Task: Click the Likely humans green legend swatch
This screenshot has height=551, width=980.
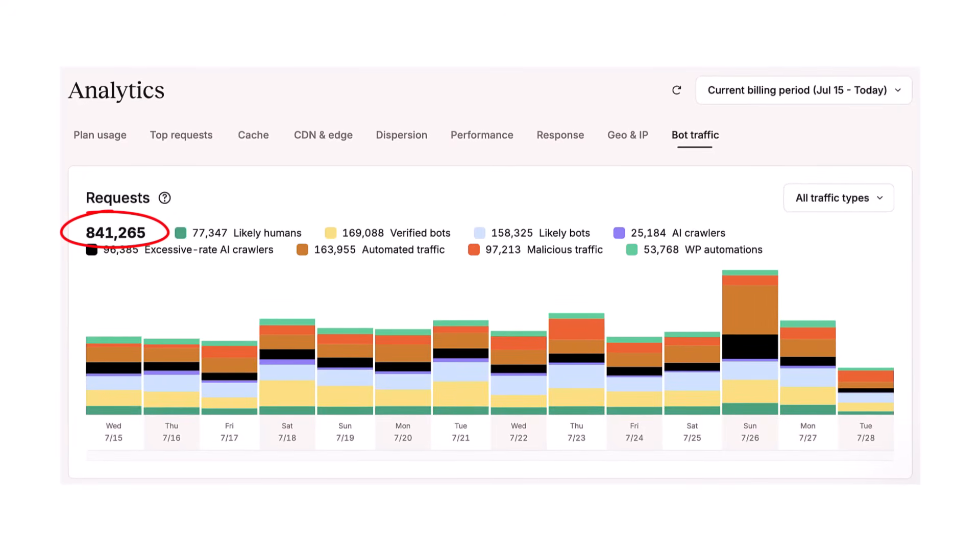Action: coord(180,233)
